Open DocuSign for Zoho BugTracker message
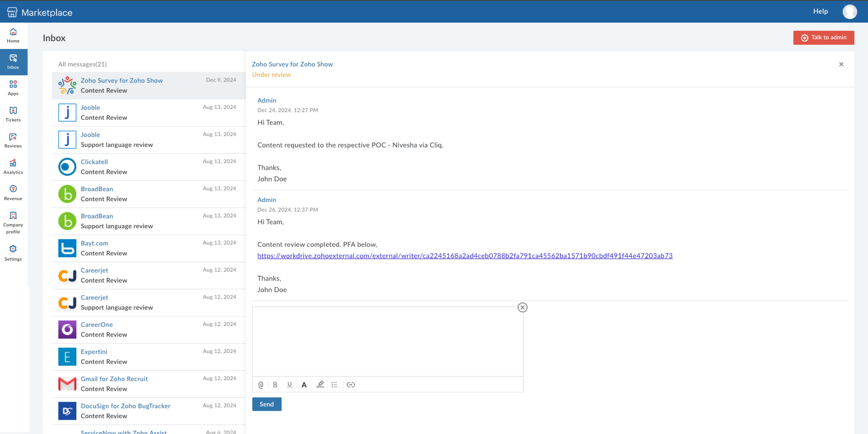Viewport: 868px width, 434px height. click(148, 411)
